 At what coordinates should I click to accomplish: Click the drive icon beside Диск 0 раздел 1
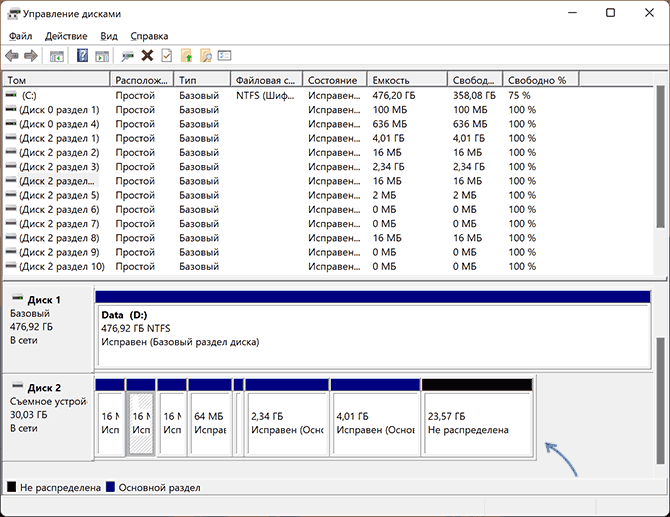point(11,109)
